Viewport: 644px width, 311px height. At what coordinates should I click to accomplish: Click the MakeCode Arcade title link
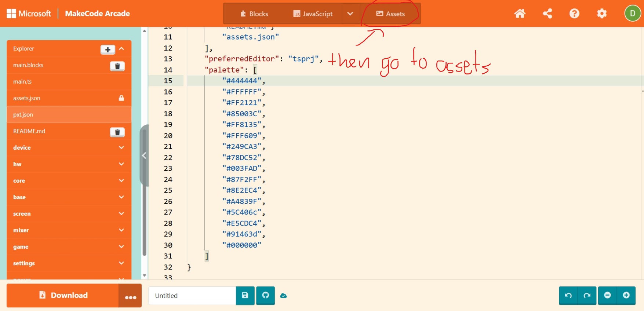click(98, 14)
